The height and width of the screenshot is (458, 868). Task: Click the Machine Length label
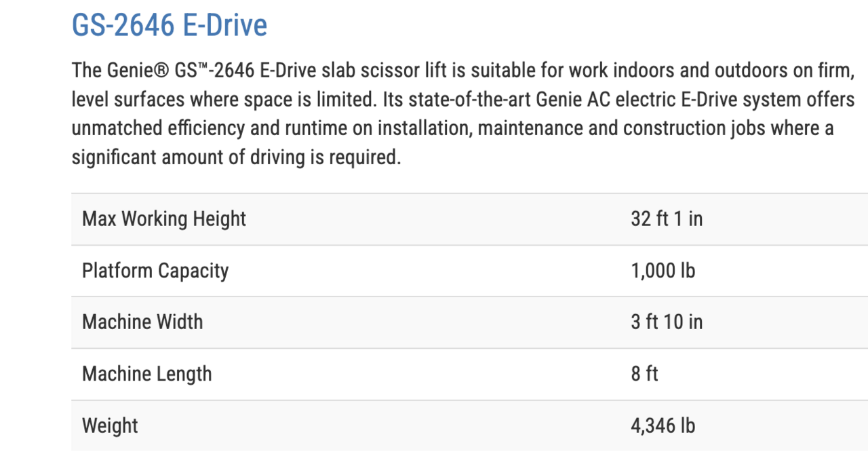tap(146, 374)
